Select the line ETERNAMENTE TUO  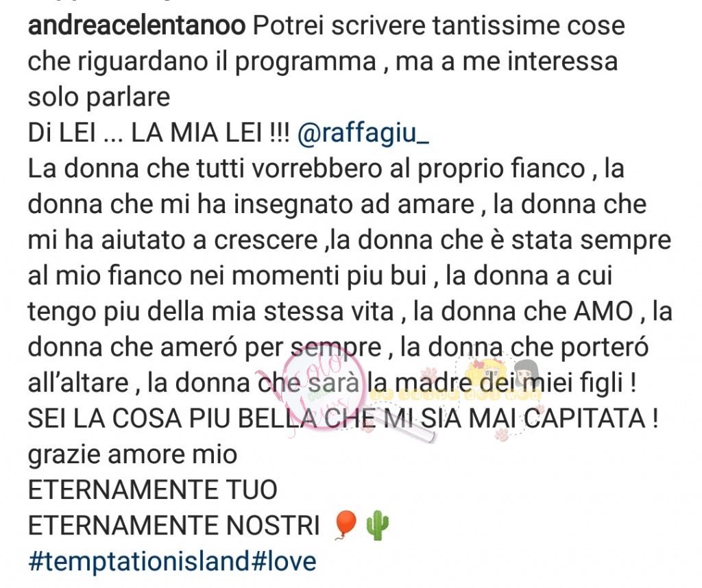pos(153,489)
